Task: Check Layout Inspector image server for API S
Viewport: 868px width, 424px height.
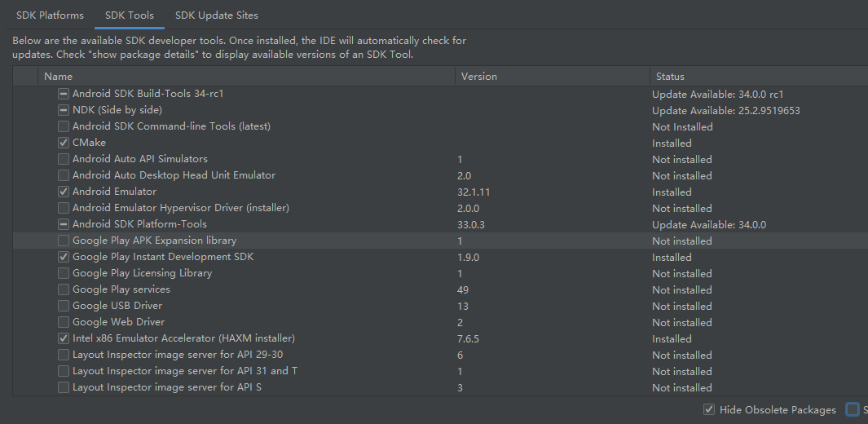Action: pyautogui.click(x=64, y=387)
